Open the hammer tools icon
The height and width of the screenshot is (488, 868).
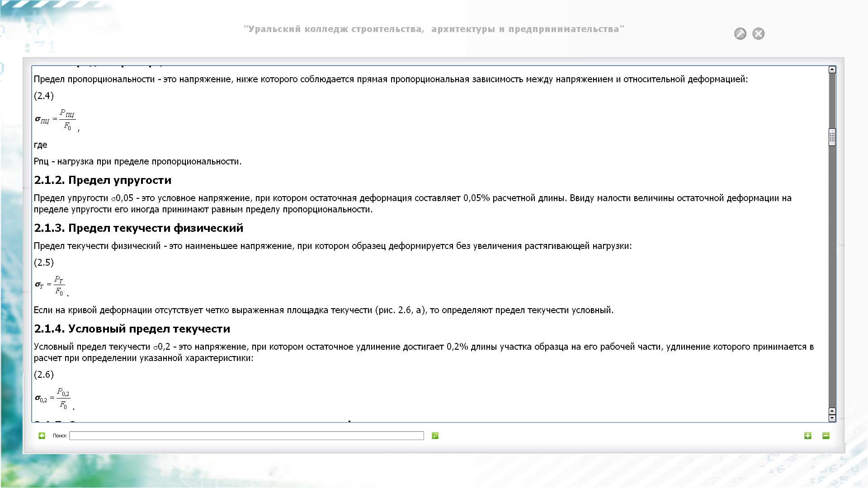pyautogui.click(x=740, y=34)
